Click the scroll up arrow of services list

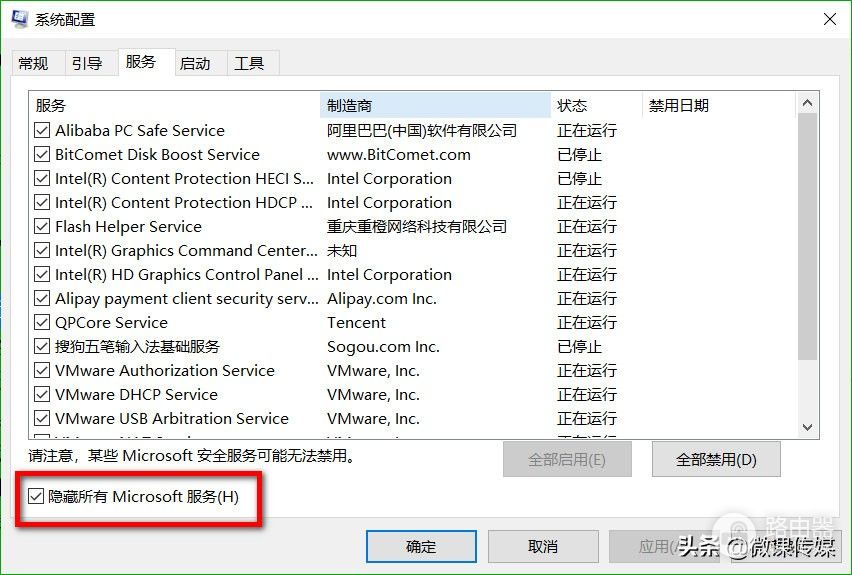(x=807, y=103)
